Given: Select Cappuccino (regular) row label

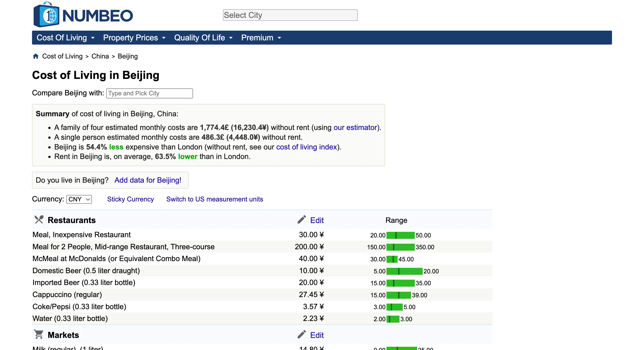Looking at the screenshot, I should pyautogui.click(x=67, y=295).
